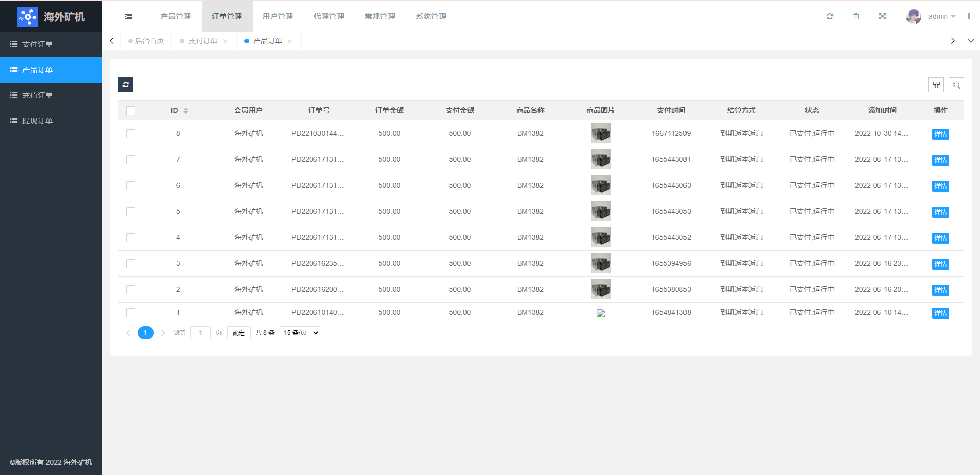Image resolution: width=980 pixels, height=475 pixels.
Task: Expand the tab options down chevron
Action: tap(971, 41)
